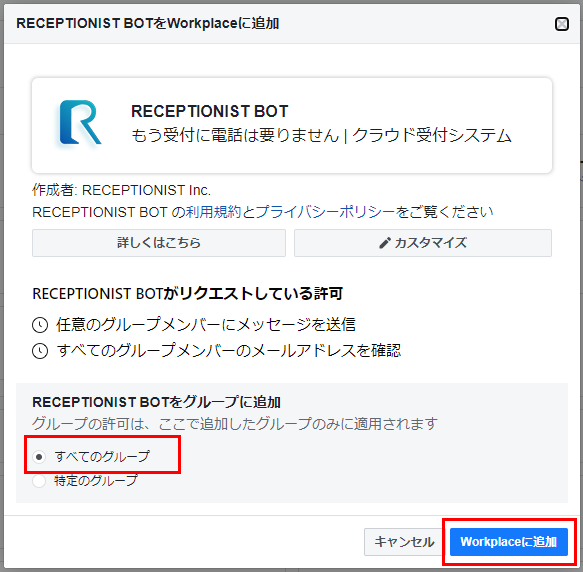Click the Workplaceに追加 button
Image resolution: width=583 pixels, height=572 pixels.
509,542
